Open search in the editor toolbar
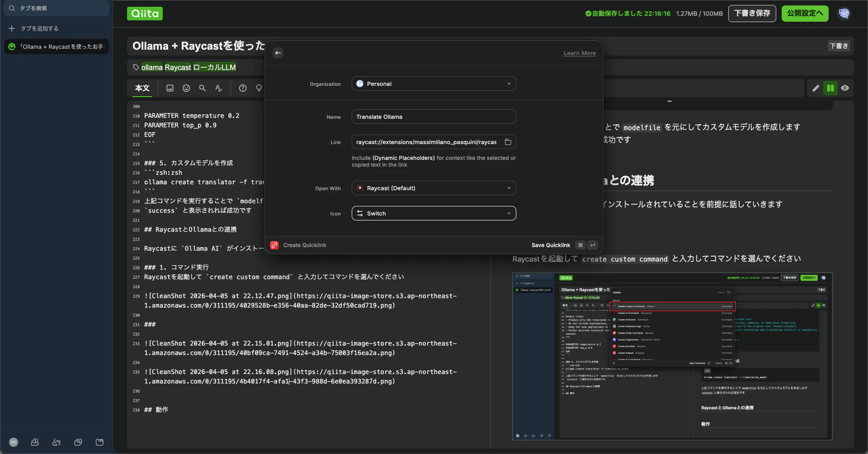The width and height of the screenshot is (868, 454). click(203, 88)
